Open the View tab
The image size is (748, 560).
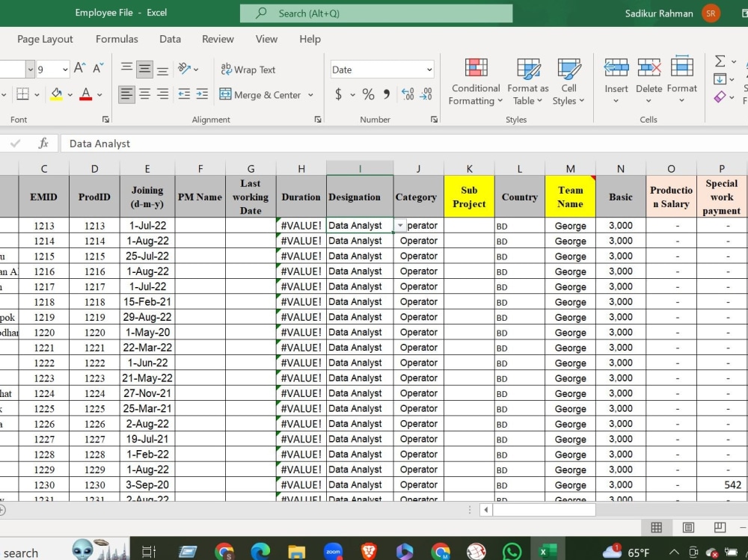pyautogui.click(x=266, y=39)
